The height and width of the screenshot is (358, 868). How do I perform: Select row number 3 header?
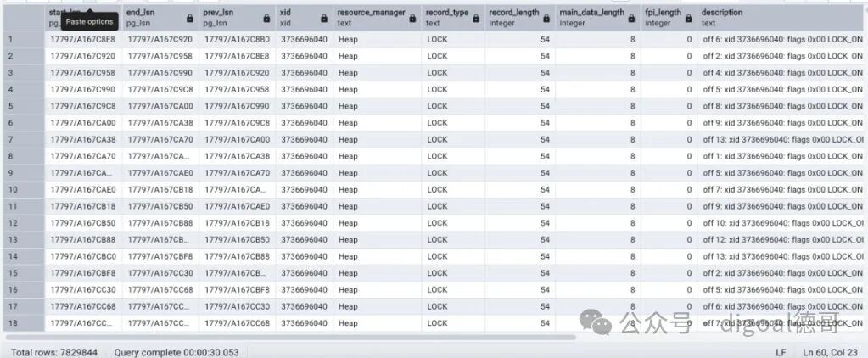click(x=24, y=72)
